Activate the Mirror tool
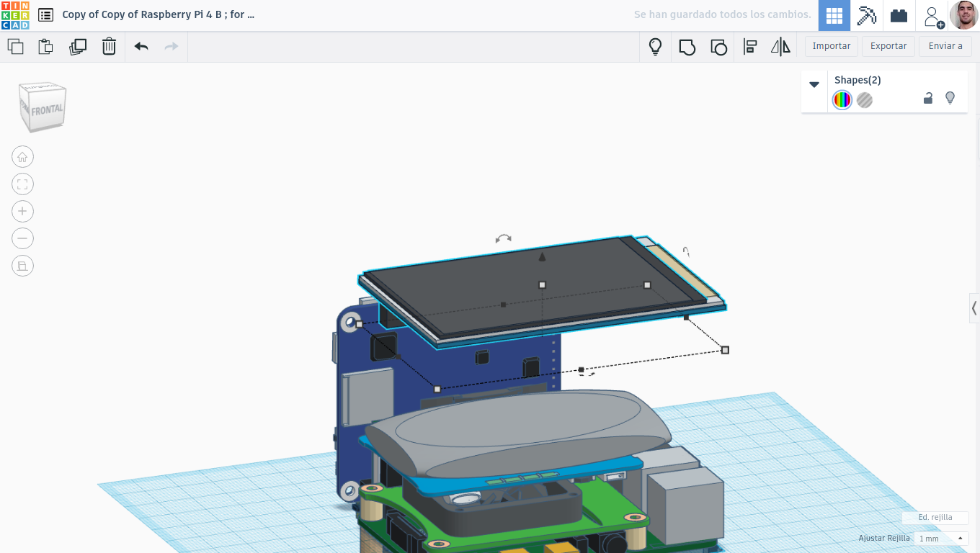The image size is (980, 553). (x=780, y=47)
